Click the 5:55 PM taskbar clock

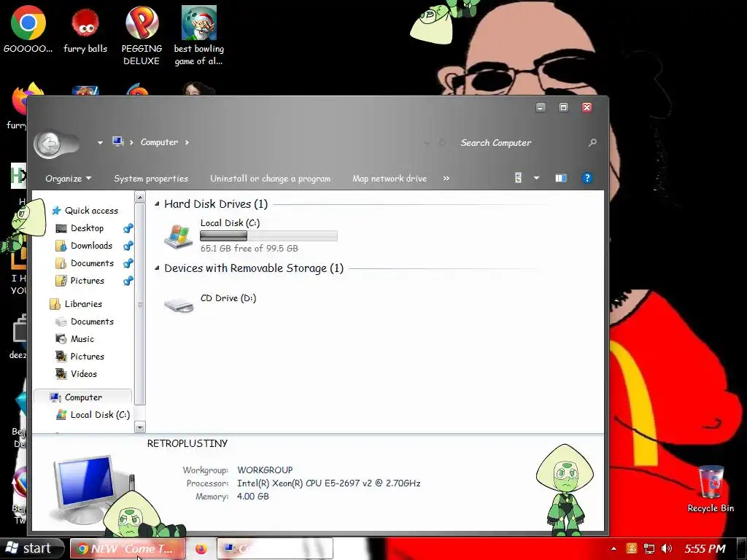(x=705, y=548)
